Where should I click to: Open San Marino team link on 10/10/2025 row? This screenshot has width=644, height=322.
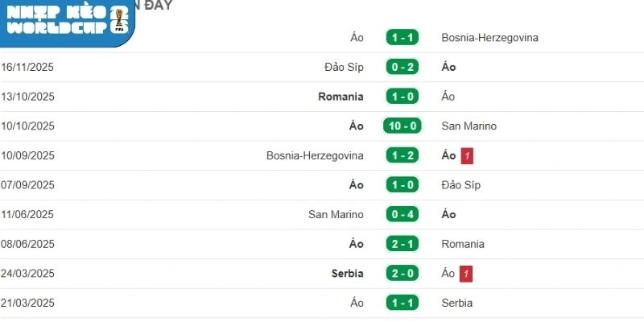[x=469, y=126]
